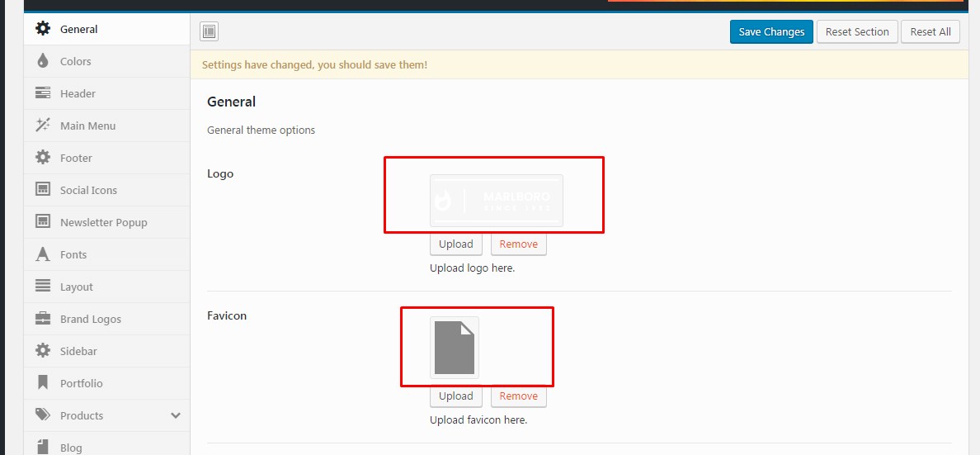This screenshot has height=455, width=980.
Task: Remove the current favicon
Action: coord(518,396)
